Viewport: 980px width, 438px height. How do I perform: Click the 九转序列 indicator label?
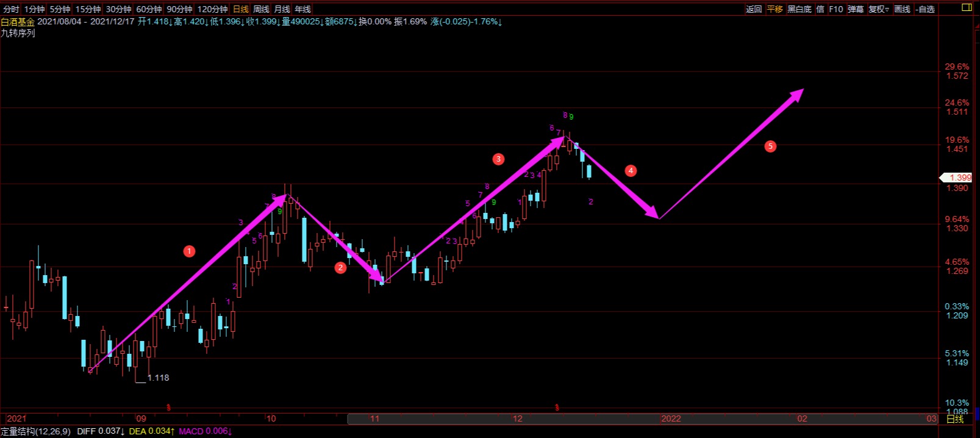18,34
